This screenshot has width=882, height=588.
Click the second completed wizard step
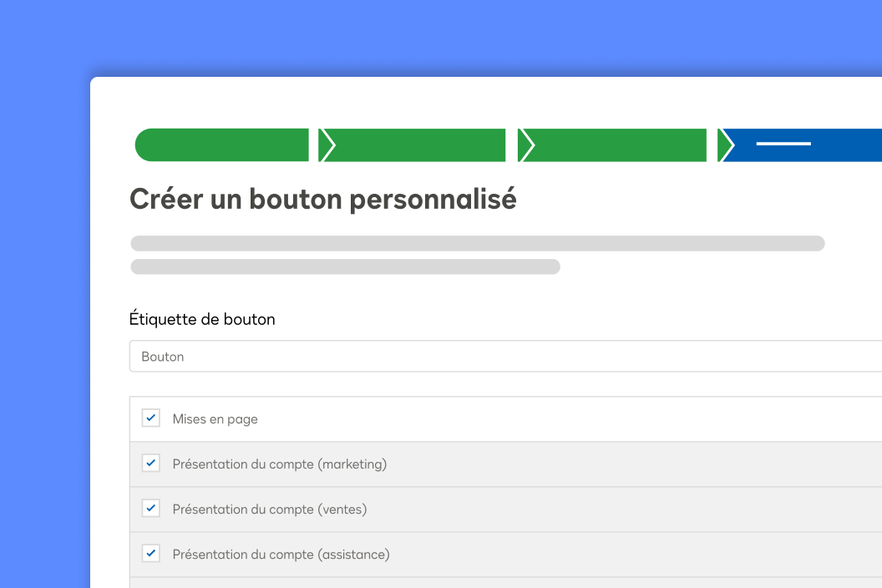tap(418, 144)
